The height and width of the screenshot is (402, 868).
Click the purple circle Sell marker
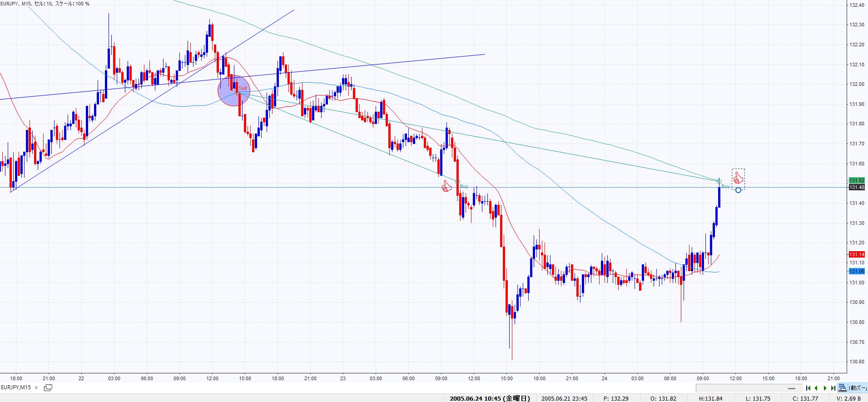(x=233, y=91)
